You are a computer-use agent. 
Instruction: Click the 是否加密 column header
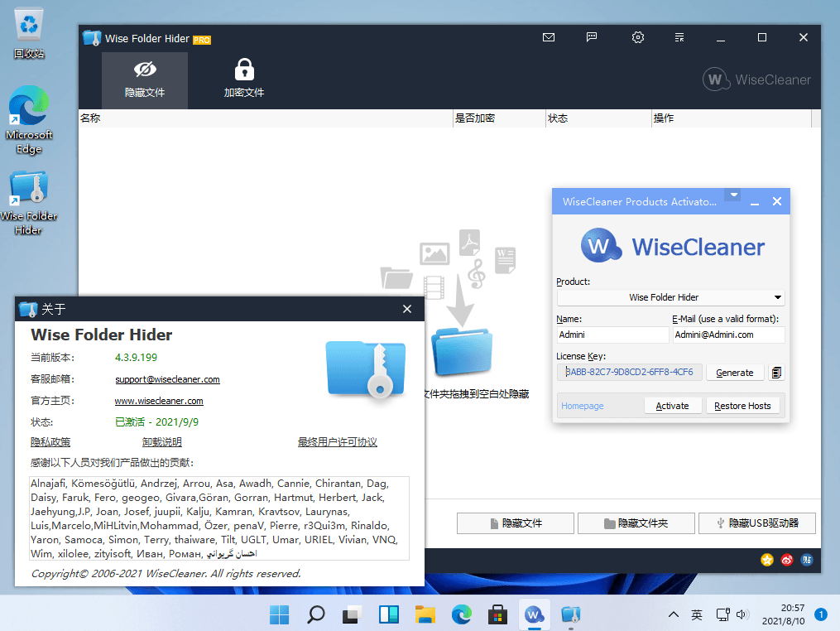(499, 118)
